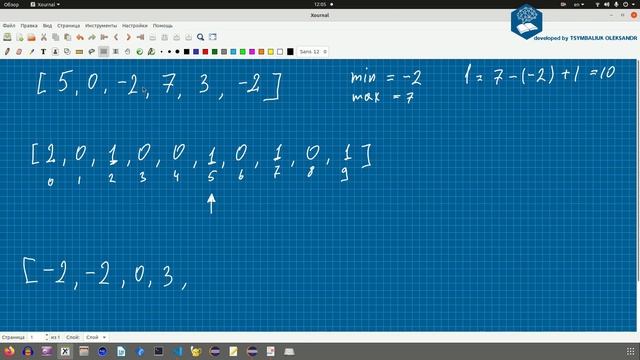
Task: Pick the yellow color swatch
Action: (x=271, y=52)
